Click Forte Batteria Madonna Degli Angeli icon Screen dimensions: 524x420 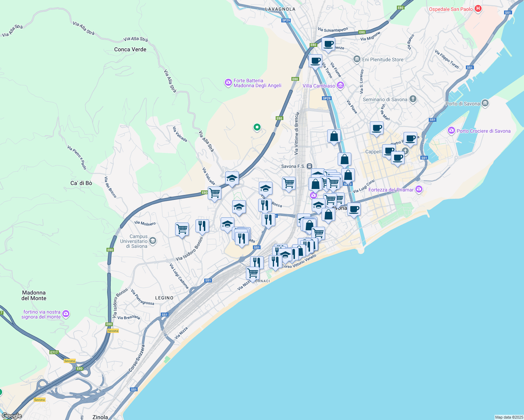click(x=228, y=83)
